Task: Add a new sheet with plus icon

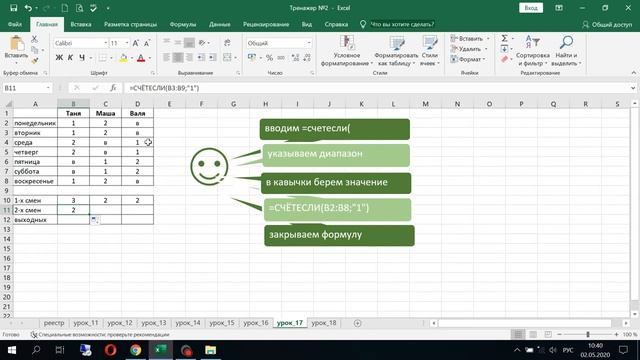Action: click(x=358, y=323)
